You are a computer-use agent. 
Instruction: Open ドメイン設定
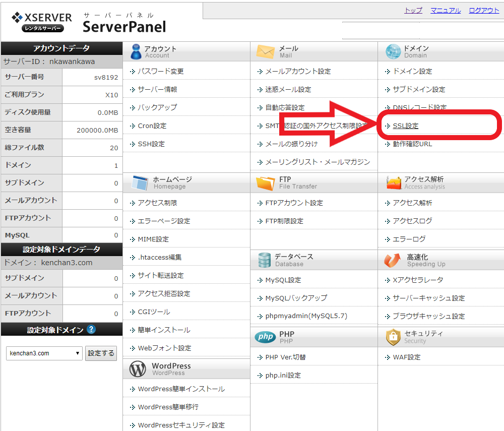(412, 72)
